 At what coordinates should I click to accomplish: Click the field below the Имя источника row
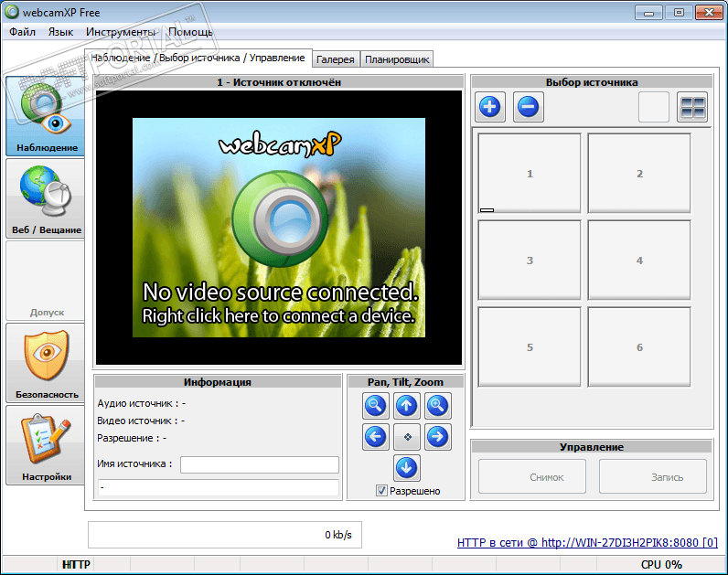(219, 488)
